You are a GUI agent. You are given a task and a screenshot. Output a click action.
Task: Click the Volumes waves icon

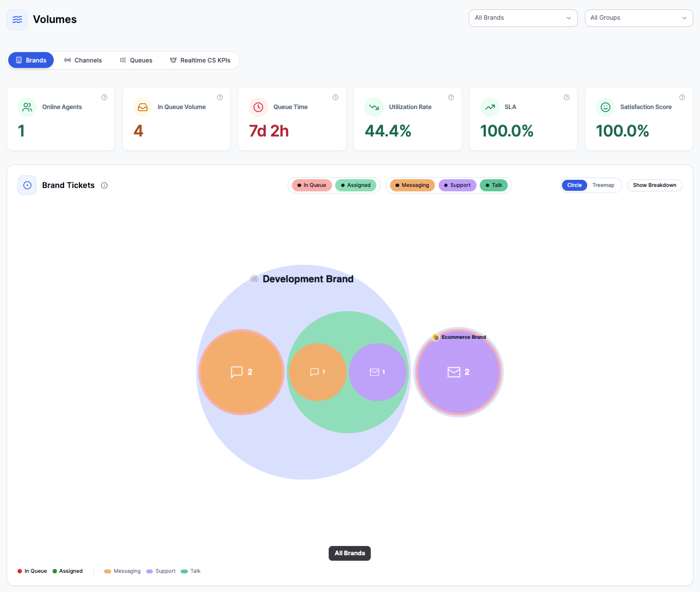(x=17, y=20)
